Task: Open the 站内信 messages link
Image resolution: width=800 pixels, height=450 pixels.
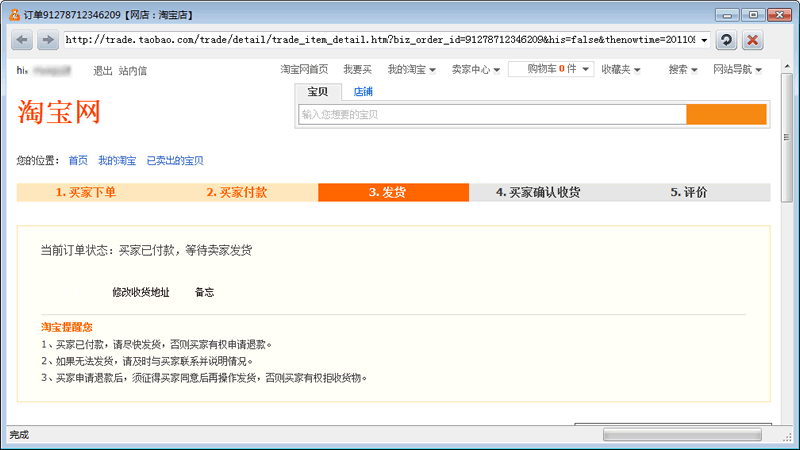Action: point(133,71)
